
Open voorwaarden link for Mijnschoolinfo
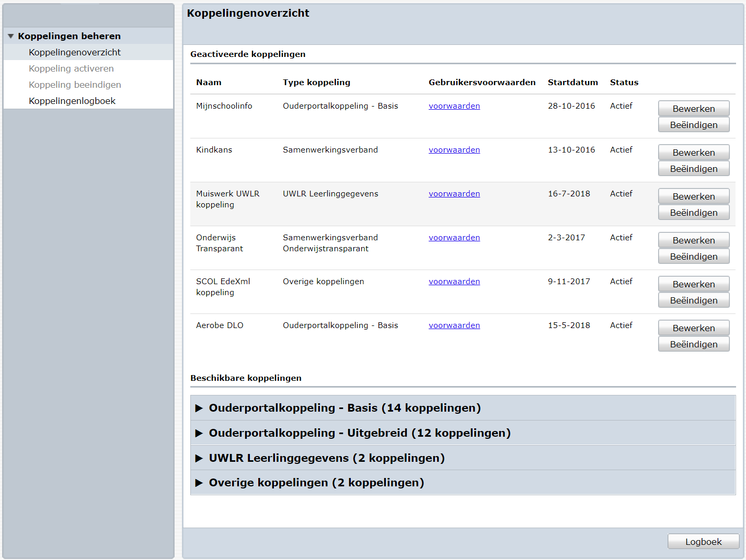point(454,106)
